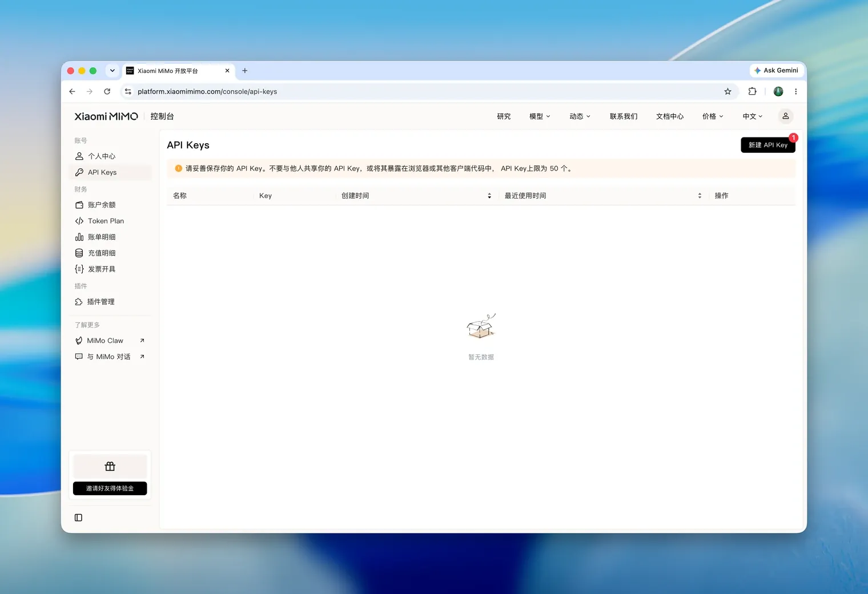Click the 名称 column header
This screenshot has height=594, width=868.
point(180,196)
